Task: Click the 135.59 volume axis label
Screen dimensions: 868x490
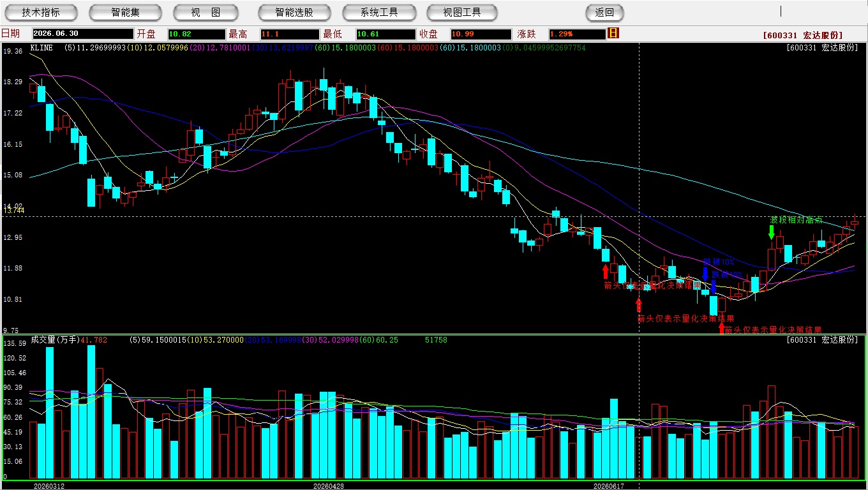Action: coord(14,343)
